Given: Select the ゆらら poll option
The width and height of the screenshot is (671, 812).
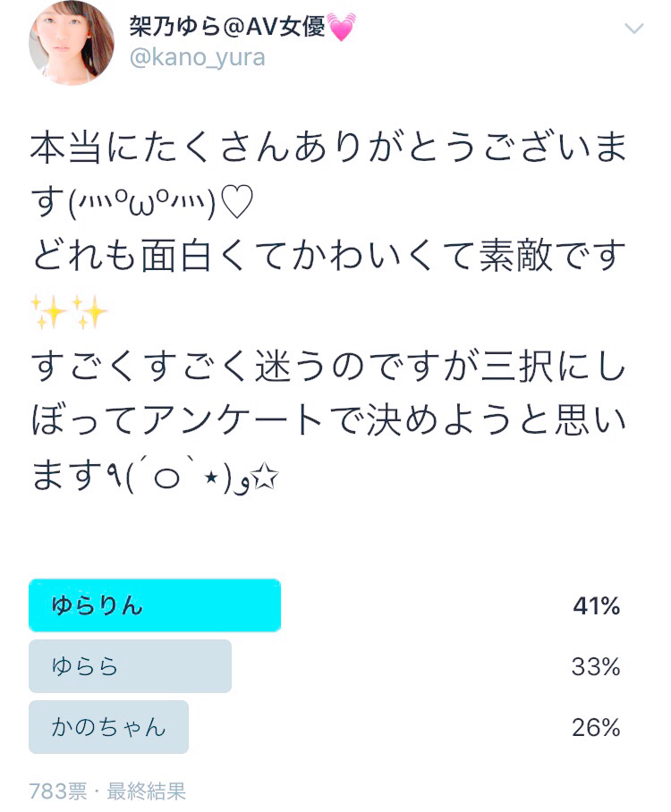Looking at the screenshot, I should coord(130,666).
